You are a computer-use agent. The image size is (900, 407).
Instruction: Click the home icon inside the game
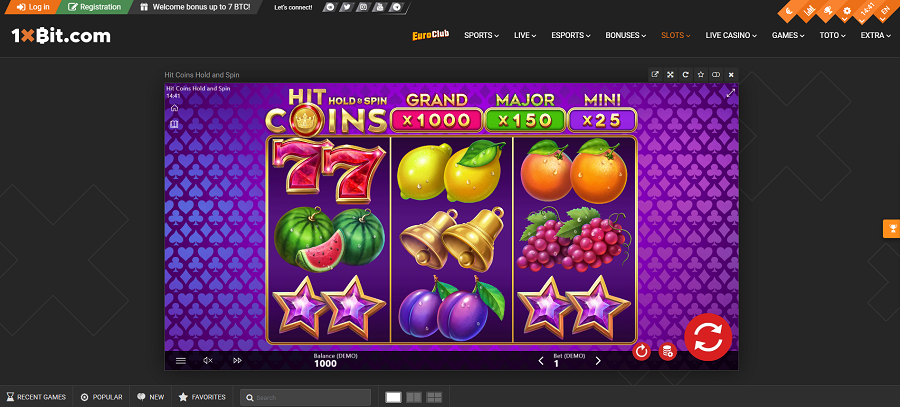pyautogui.click(x=174, y=108)
